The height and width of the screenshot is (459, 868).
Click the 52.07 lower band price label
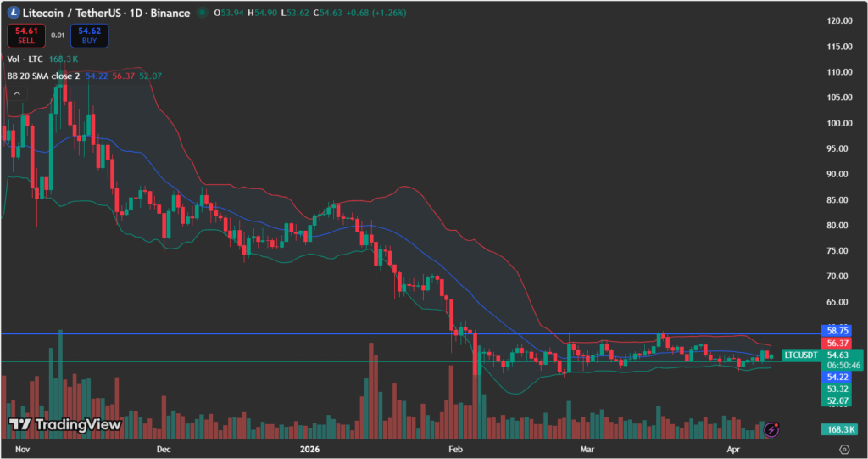pos(837,400)
